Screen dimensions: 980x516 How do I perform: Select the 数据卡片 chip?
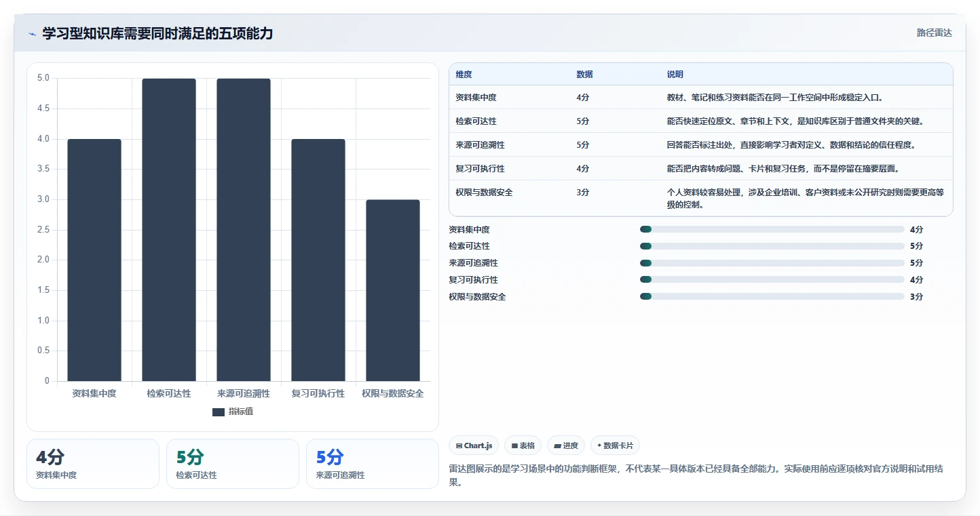(615, 445)
